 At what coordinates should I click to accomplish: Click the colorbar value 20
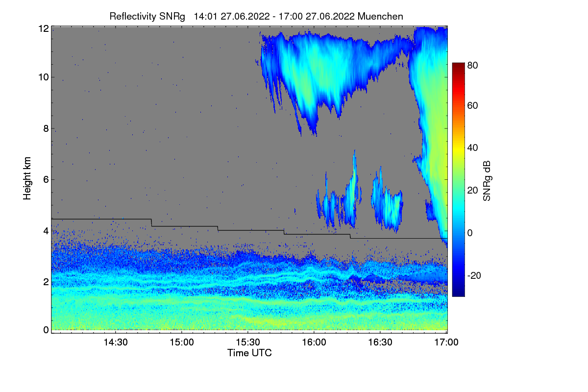(473, 190)
